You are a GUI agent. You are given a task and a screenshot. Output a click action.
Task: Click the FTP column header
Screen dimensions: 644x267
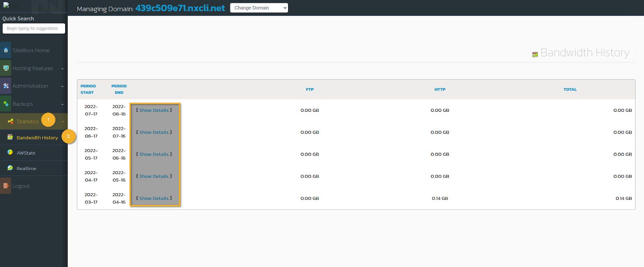click(x=310, y=89)
